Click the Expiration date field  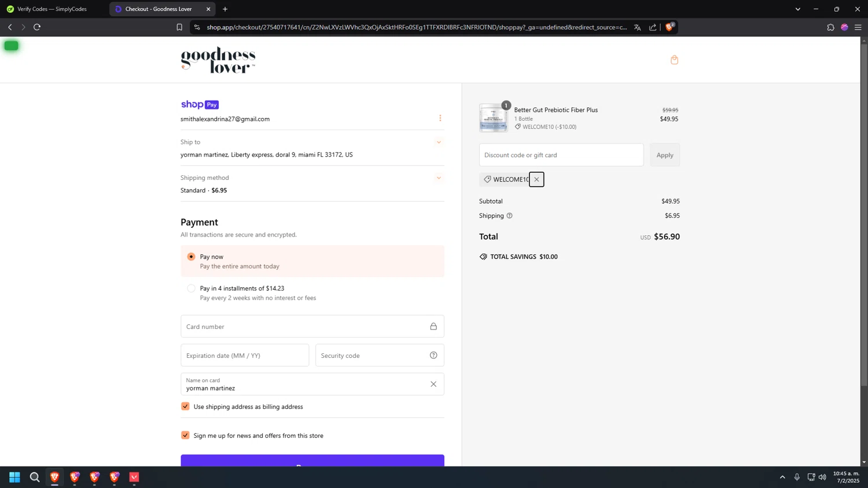(x=245, y=356)
